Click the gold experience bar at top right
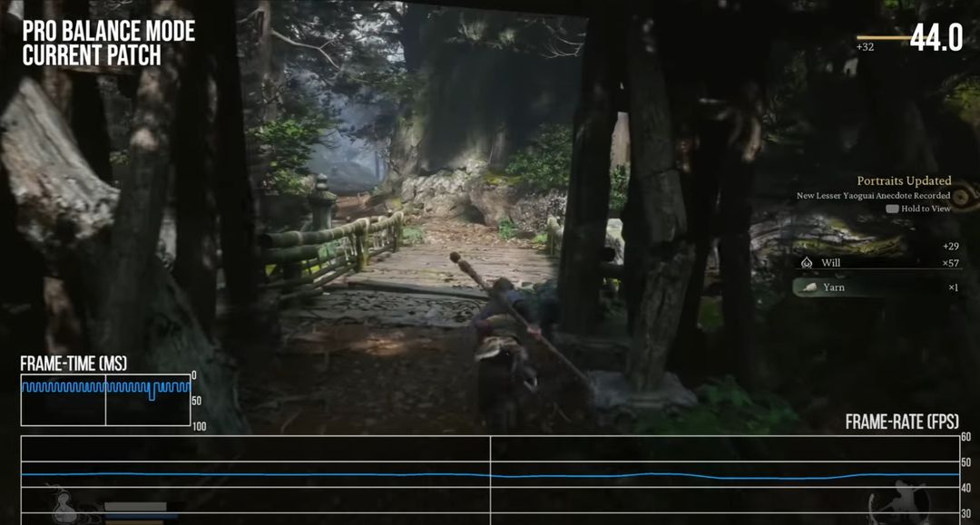980x525 pixels. coord(884,38)
